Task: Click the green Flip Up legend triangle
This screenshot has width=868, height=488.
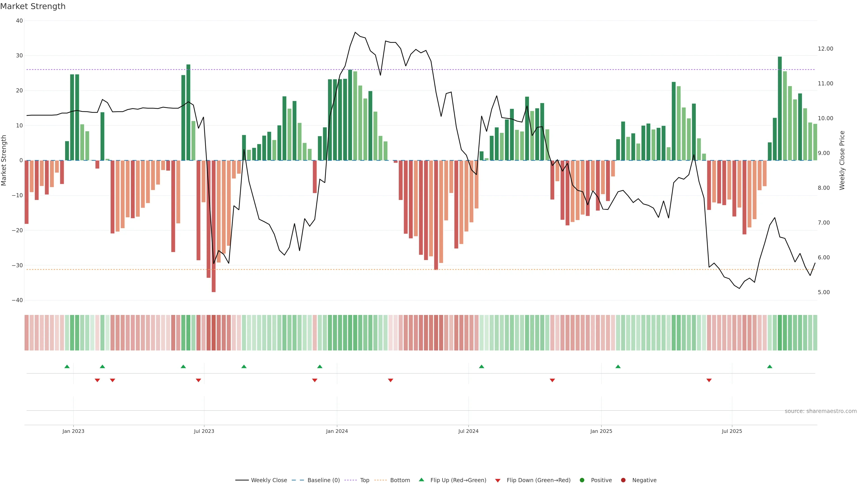Action: pyautogui.click(x=421, y=480)
